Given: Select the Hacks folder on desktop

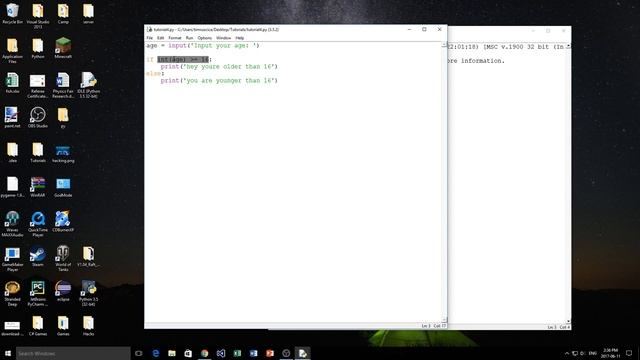Looking at the screenshot, I should point(88,326).
